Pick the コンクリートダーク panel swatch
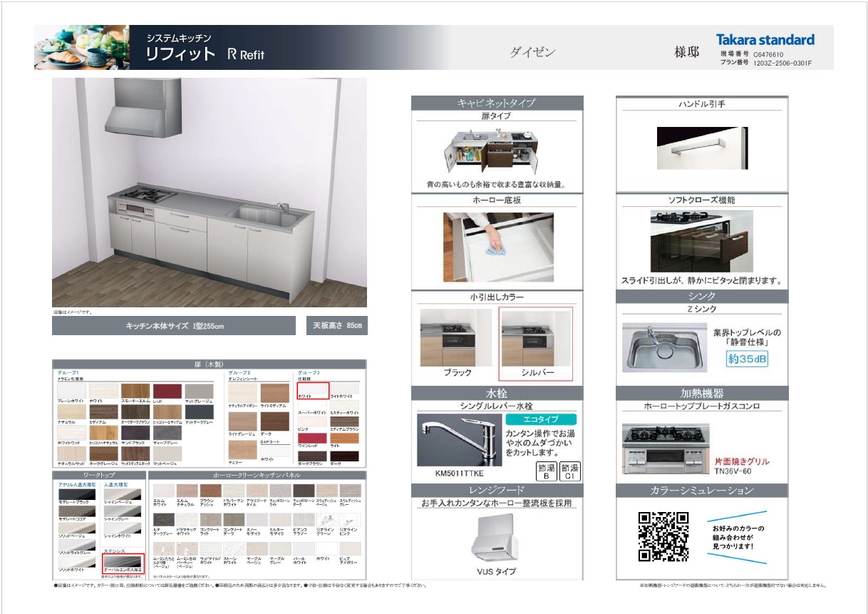Viewport: 868px width, 614px height. (x=234, y=520)
